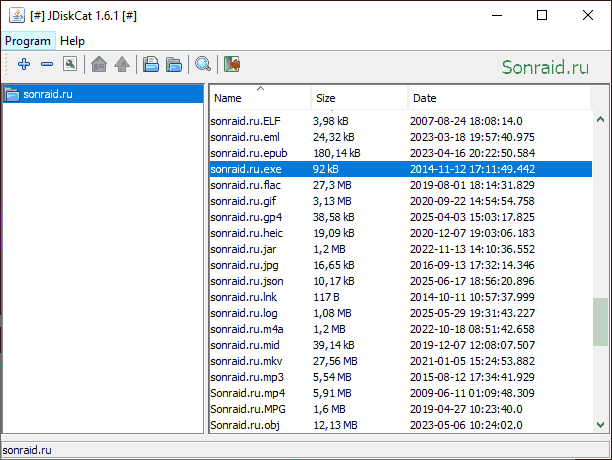Open search with the magnifier icon

pos(203,64)
